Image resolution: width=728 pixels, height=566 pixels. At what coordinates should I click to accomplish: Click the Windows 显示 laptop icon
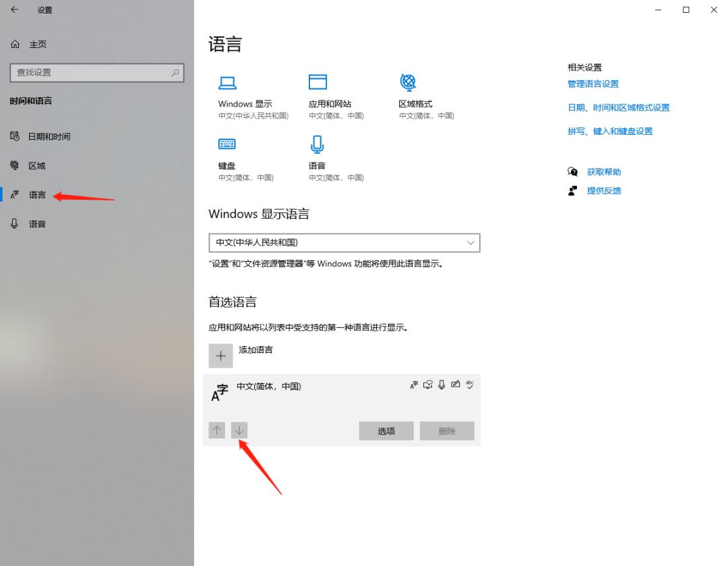[x=229, y=82]
